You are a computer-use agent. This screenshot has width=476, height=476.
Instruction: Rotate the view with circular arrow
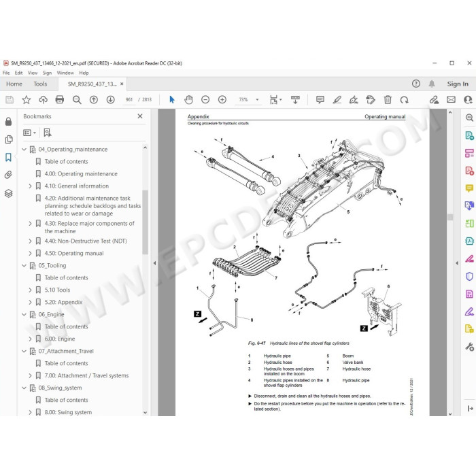coord(405,99)
